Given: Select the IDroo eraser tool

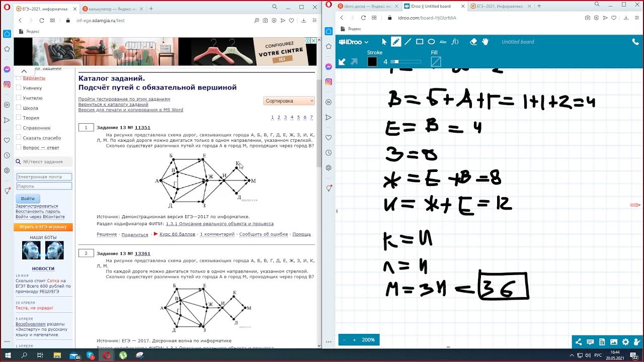Looking at the screenshot, I should coord(473,42).
